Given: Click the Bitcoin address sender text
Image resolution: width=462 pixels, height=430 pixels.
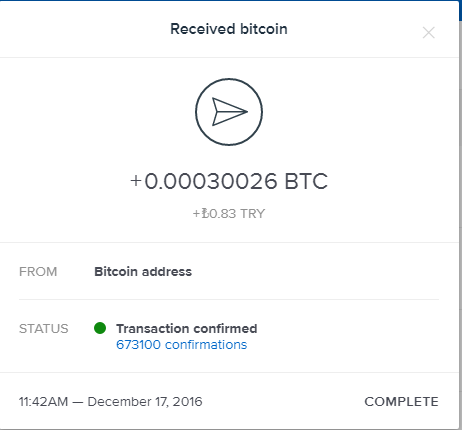Looking at the screenshot, I should [x=143, y=271].
